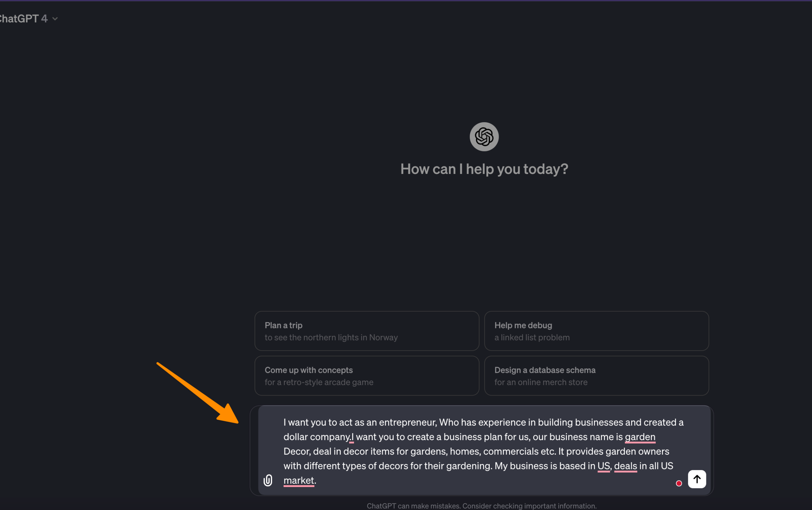Select 'Come up with concepts' suggestion card
This screenshot has height=510, width=812.
pyautogui.click(x=367, y=375)
